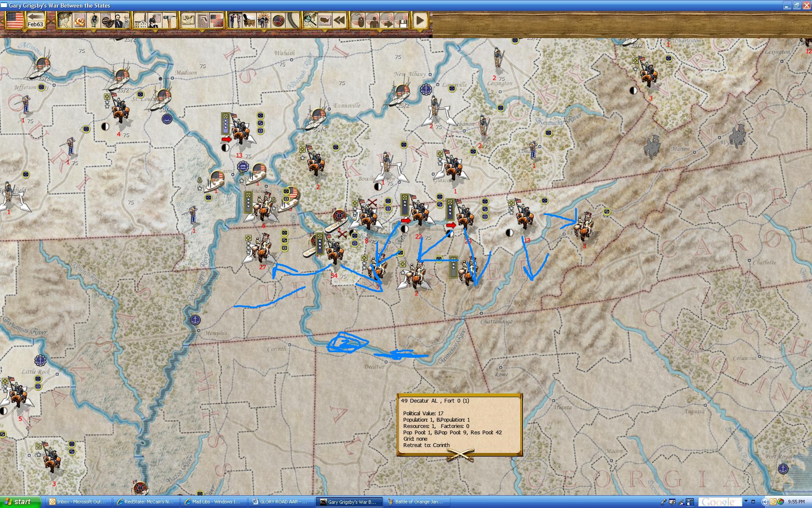Click the Feb63 back arrow button
This screenshot has height=508, width=812.
click(36, 19)
